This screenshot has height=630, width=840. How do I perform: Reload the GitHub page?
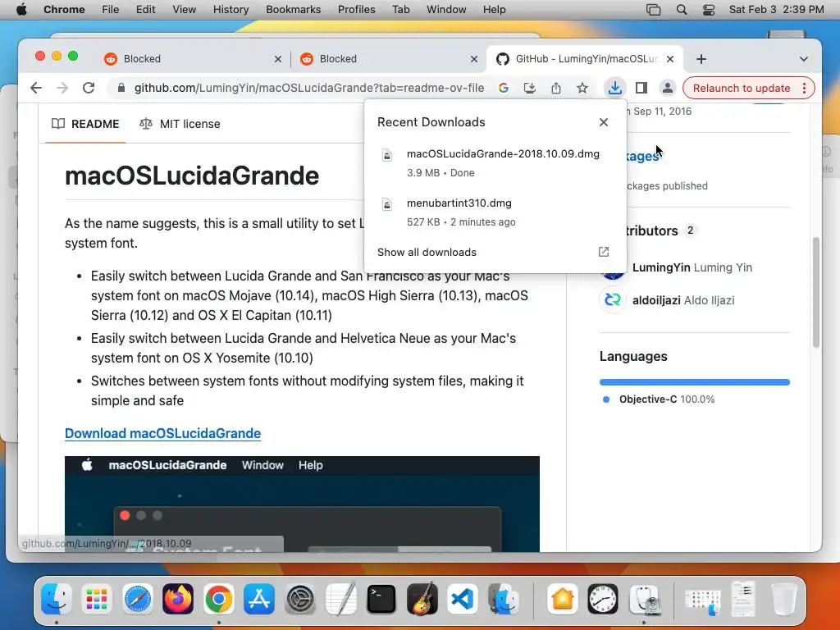pos(89,88)
